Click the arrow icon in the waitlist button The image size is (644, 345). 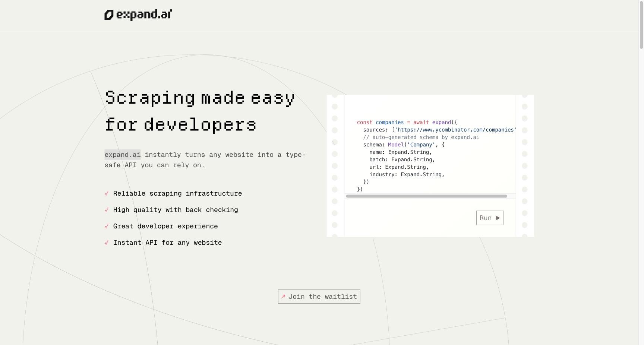284,297
